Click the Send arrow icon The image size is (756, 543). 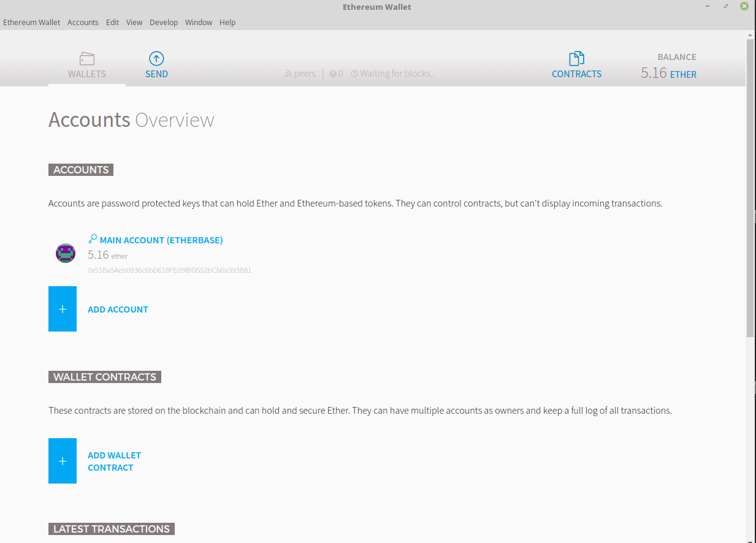(156, 59)
